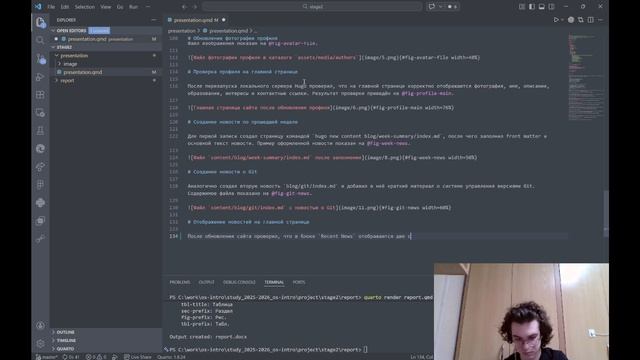Click the master branch status item

point(46,357)
